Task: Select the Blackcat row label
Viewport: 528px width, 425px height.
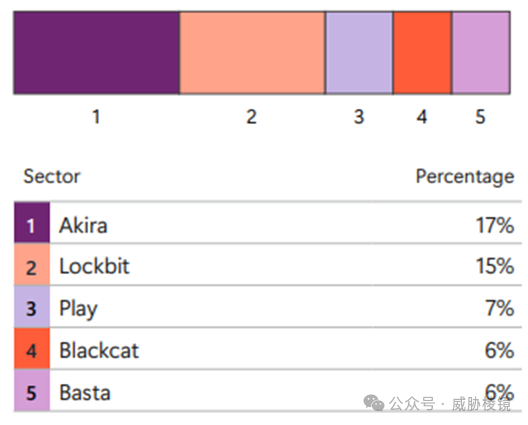Action: click(99, 350)
